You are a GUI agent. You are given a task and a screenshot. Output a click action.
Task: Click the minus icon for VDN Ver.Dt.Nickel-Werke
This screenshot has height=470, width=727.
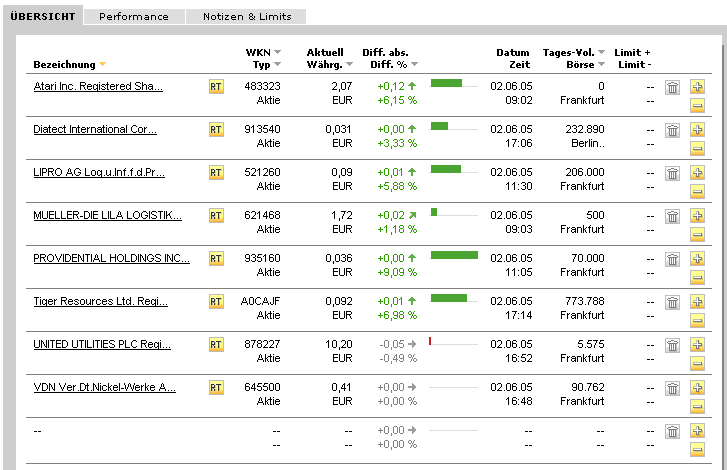697,406
